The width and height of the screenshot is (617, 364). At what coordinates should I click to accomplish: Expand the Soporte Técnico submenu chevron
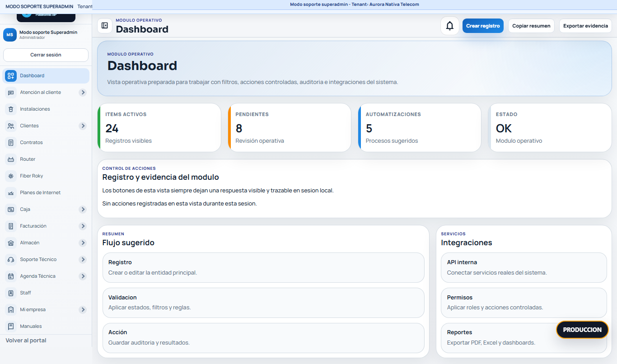83,260
